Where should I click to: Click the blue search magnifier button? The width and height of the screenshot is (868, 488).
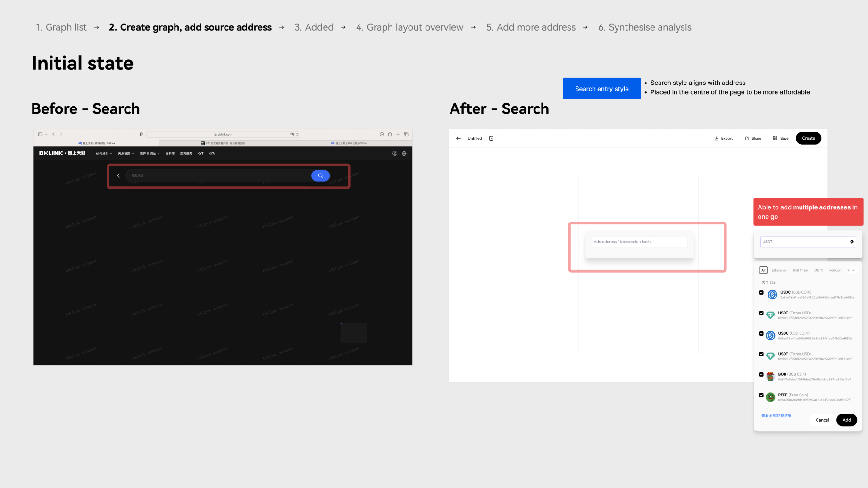click(x=320, y=175)
